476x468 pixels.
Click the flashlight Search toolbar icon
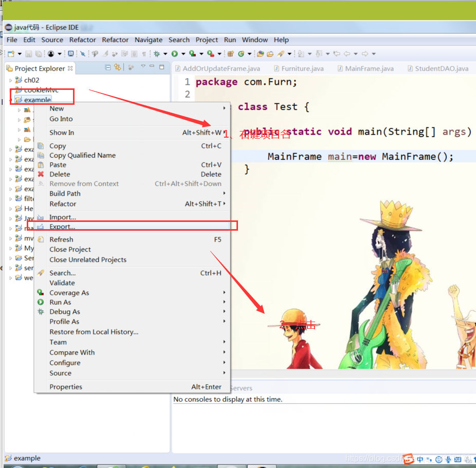click(281, 54)
